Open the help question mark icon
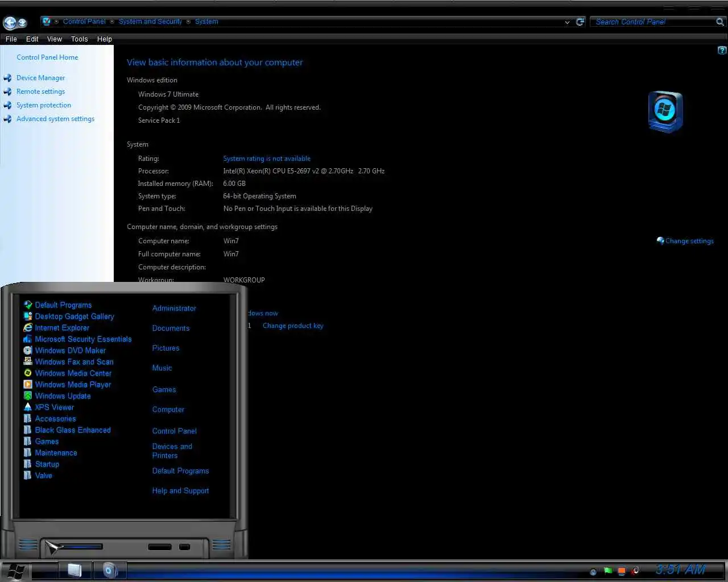This screenshot has height=582, width=728. (x=722, y=51)
